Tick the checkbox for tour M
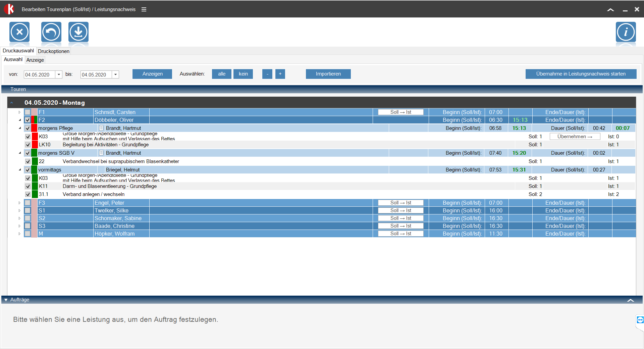Screen dimensions: 644x349 pos(28,234)
